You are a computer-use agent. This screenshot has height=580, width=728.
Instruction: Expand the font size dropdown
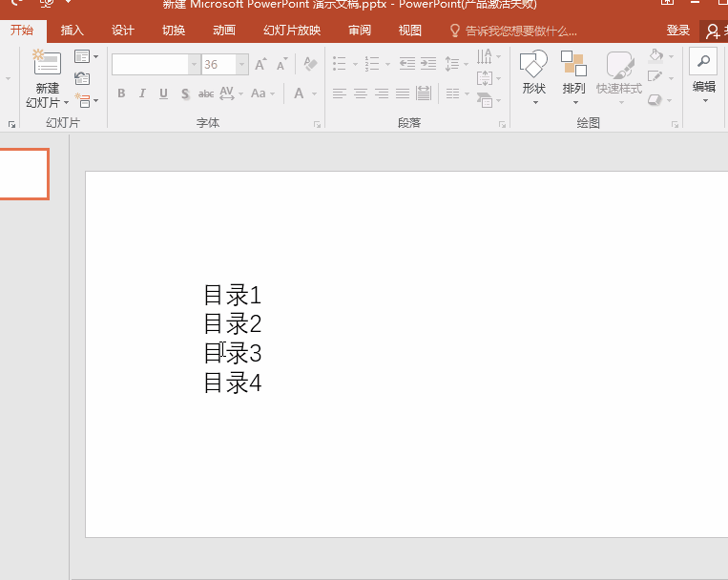point(241,65)
